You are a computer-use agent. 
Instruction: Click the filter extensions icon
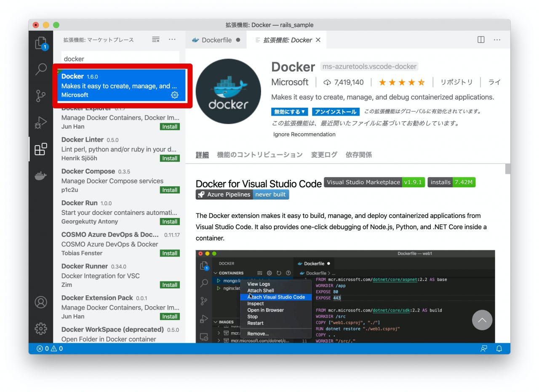155,39
